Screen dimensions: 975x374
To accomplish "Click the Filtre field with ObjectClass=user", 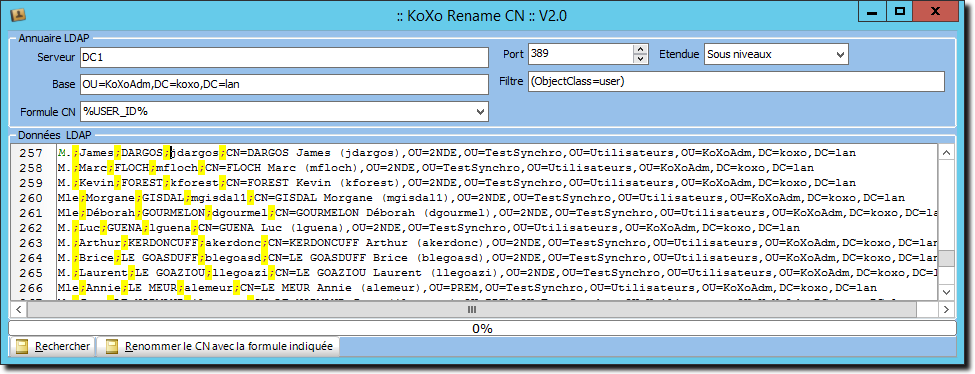I will [736, 82].
